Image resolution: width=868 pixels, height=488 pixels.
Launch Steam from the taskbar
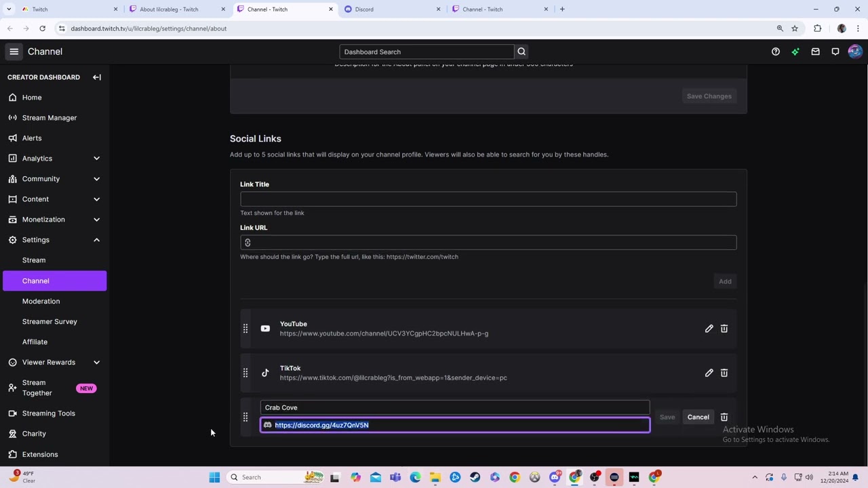click(x=475, y=477)
